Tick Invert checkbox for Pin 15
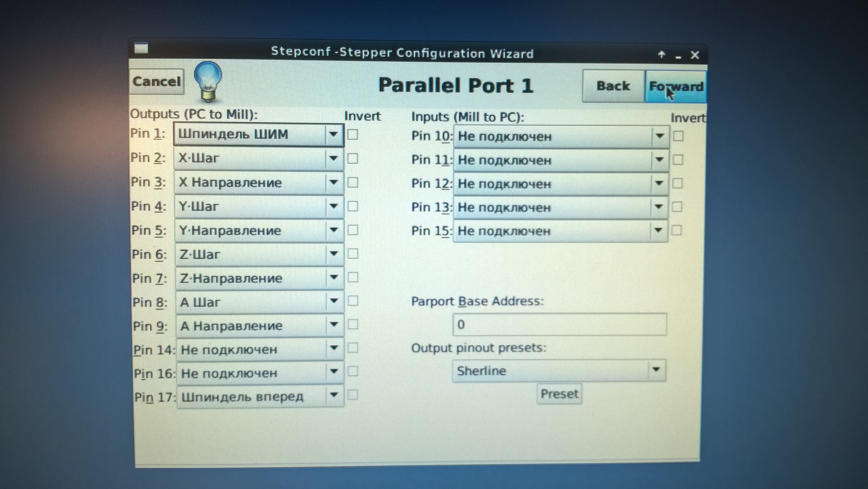868x489 pixels. coord(677,230)
